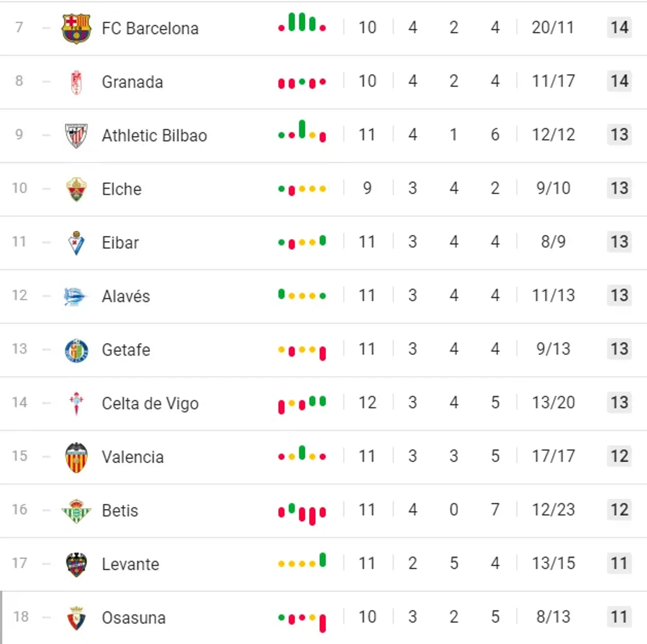The image size is (647, 644).
Task: Select the Athletic Bilbao team name
Action: pos(154,136)
